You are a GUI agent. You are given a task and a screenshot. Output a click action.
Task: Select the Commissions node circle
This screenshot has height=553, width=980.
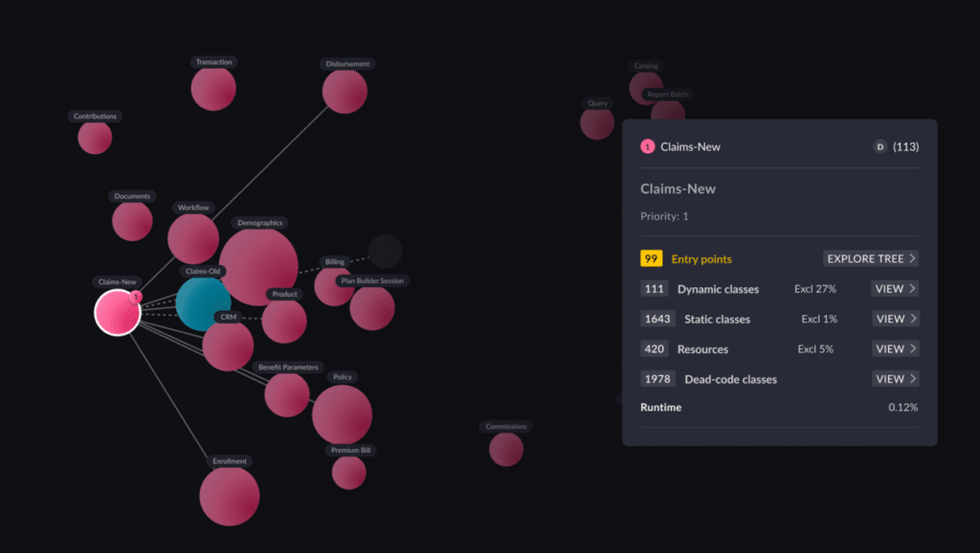tap(505, 449)
